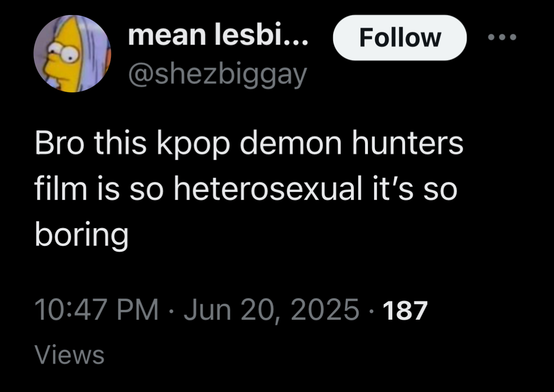
Task: Click the @shezbiggay handle
Action: coord(218,75)
